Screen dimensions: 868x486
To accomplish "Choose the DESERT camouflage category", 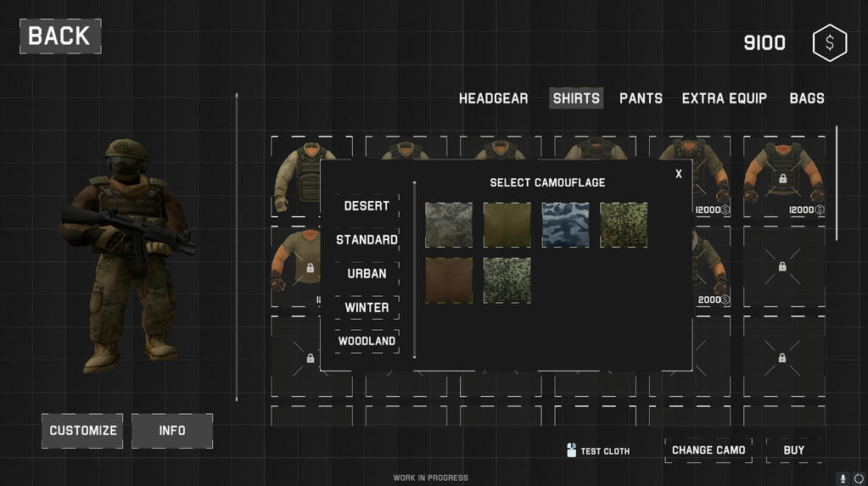I will click(367, 206).
